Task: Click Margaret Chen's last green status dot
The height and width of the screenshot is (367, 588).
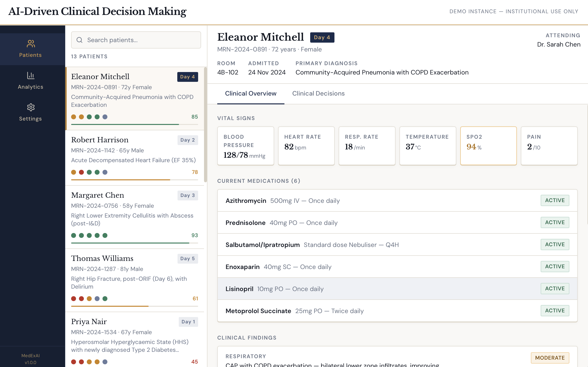Action: pyautogui.click(x=105, y=235)
